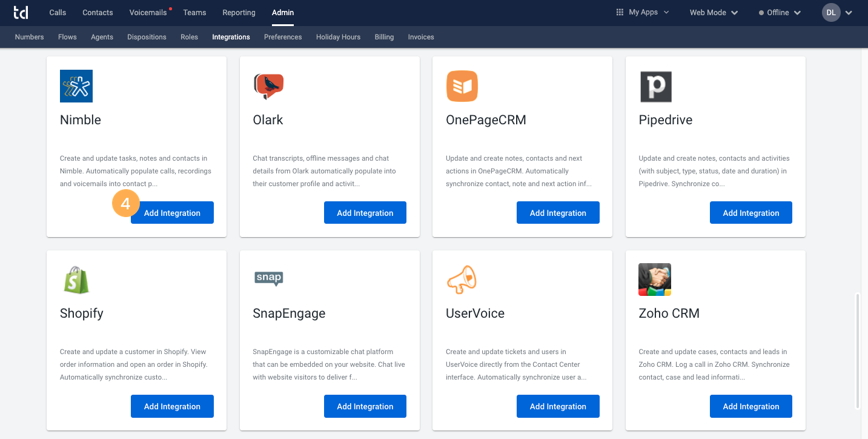This screenshot has height=439, width=868.
Task: Click the Olark card title
Action: point(268,120)
